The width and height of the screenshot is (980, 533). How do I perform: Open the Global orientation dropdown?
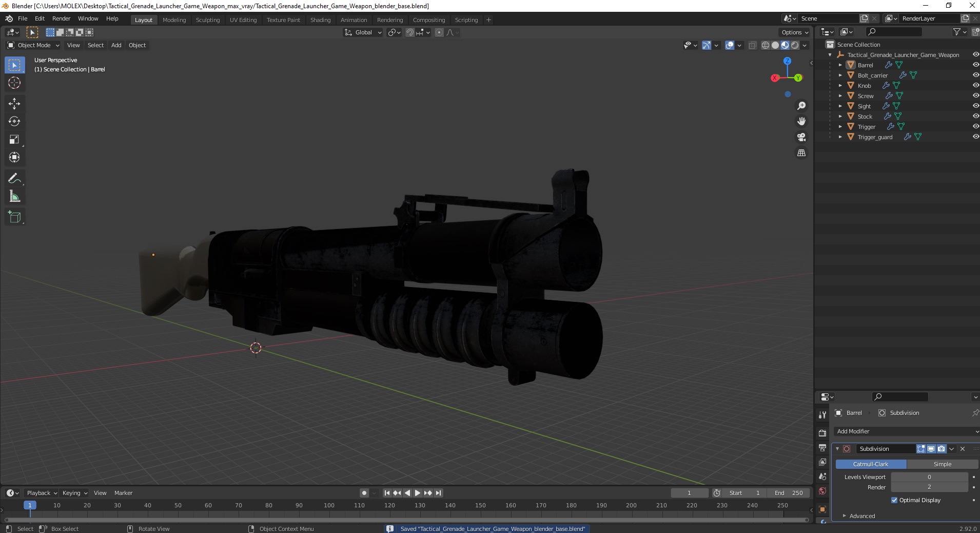tap(363, 32)
